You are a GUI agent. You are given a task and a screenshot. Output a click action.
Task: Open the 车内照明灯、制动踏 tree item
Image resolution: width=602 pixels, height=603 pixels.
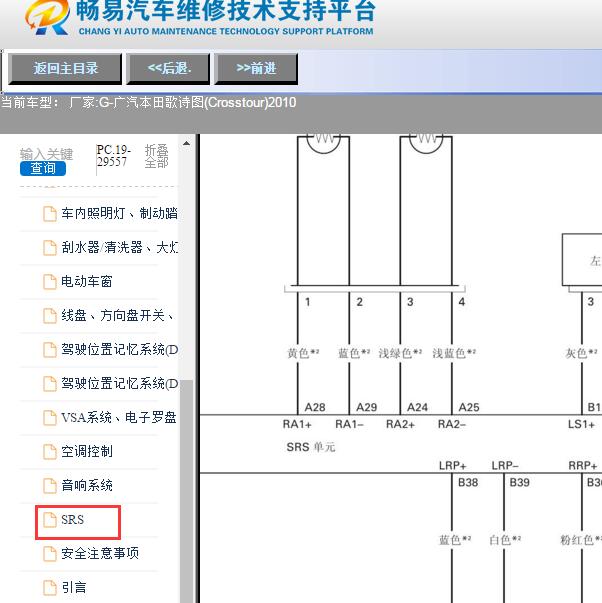[x=119, y=213]
